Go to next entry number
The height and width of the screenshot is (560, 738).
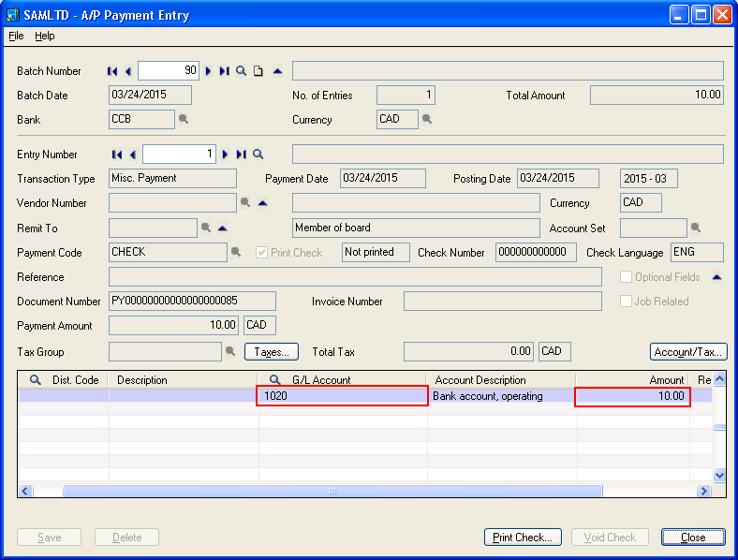225,155
